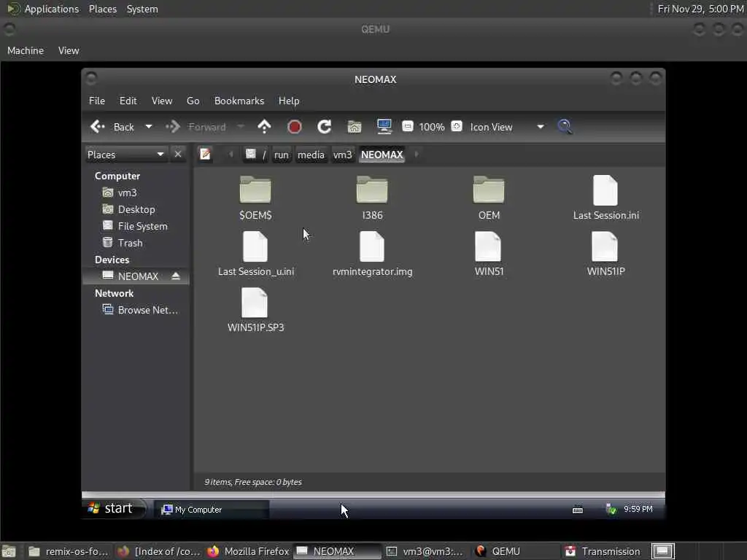Screen dimensions: 747x560
Task: Select the $OEM$ folder
Action: coord(255,197)
